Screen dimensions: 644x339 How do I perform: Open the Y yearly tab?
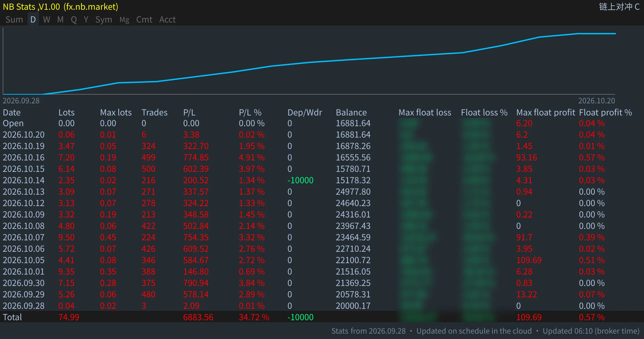click(86, 19)
